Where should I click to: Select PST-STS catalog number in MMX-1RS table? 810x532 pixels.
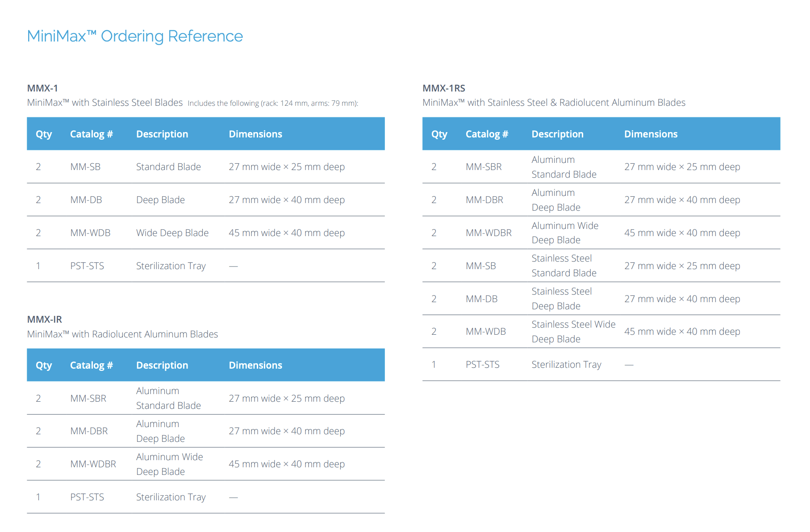click(x=482, y=365)
